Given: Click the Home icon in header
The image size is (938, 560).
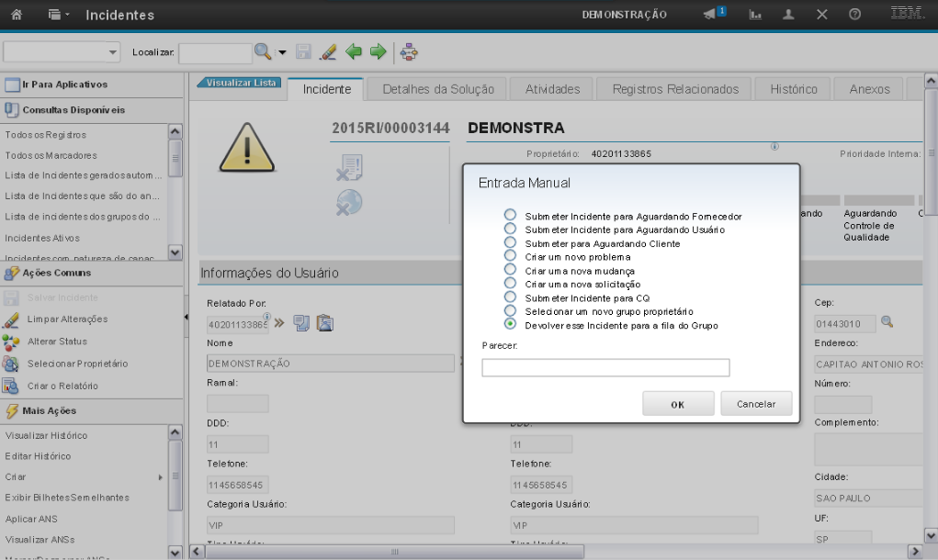Looking at the screenshot, I should tap(17, 15).
